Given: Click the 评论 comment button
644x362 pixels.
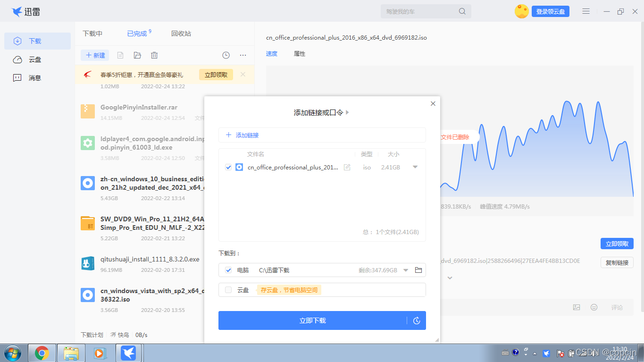Looking at the screenshot, I should click(x=617, y=307).
